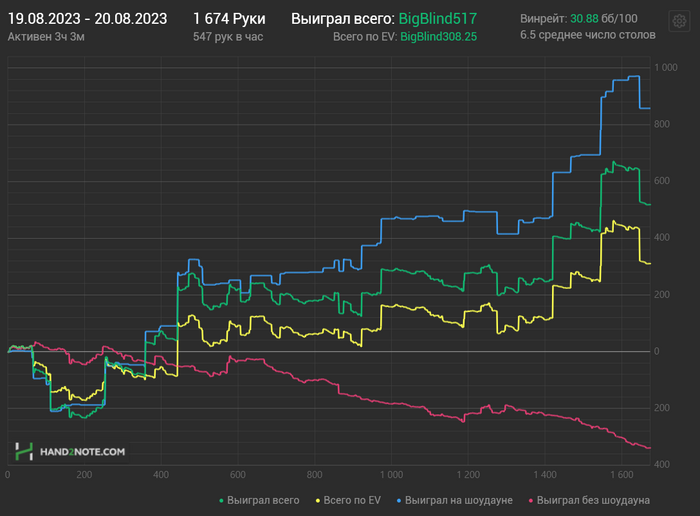Click the 'Винрейт:' label

click(x=543, y=19)
